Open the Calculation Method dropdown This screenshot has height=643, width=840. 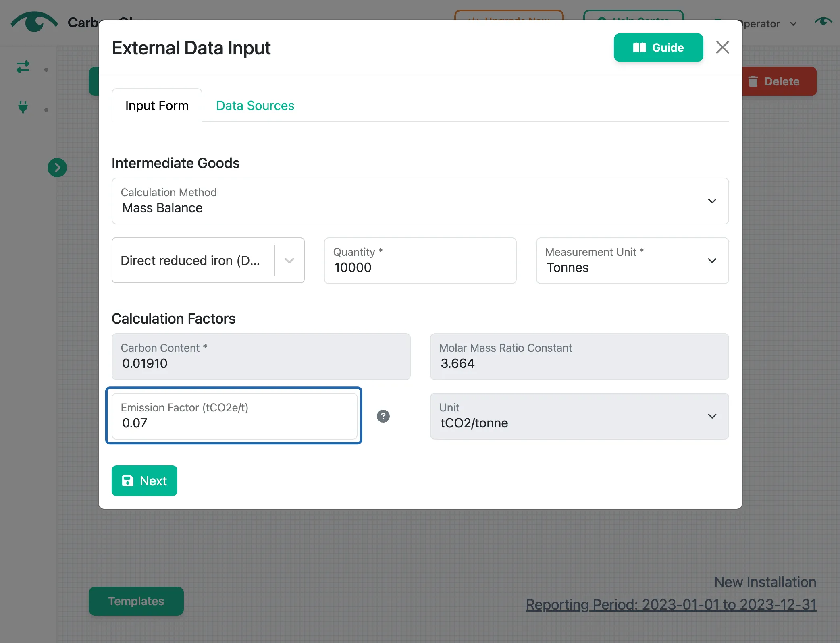click(x=420, y=201)
